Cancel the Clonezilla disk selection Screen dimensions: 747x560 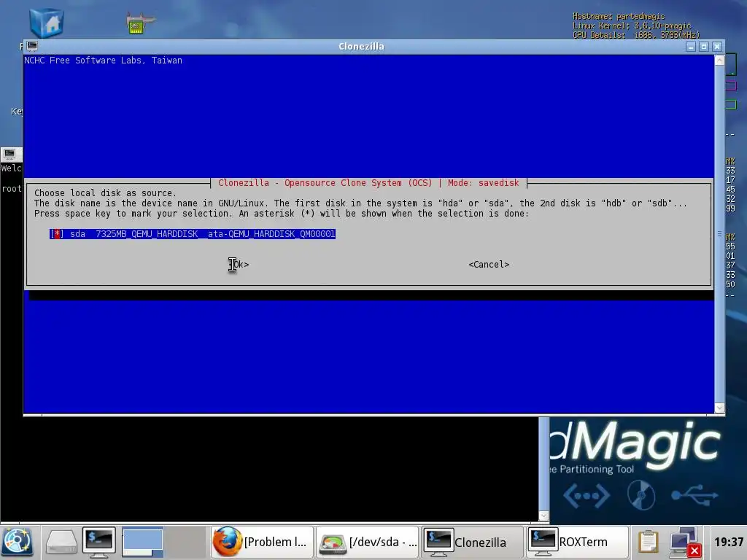[489, 264]
